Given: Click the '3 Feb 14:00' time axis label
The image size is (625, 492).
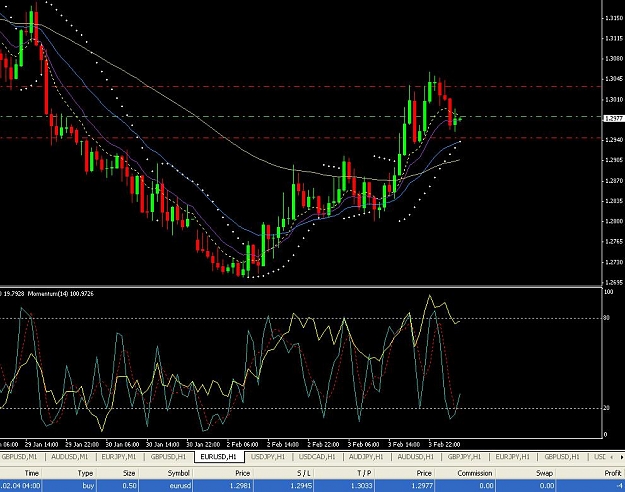Looking at the screenshot, I should [x=404, y=445].
